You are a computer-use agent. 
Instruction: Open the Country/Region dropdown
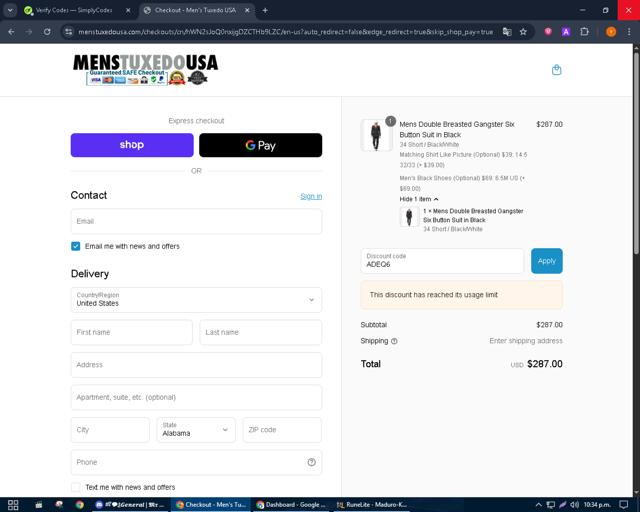(x=196, y=300)
